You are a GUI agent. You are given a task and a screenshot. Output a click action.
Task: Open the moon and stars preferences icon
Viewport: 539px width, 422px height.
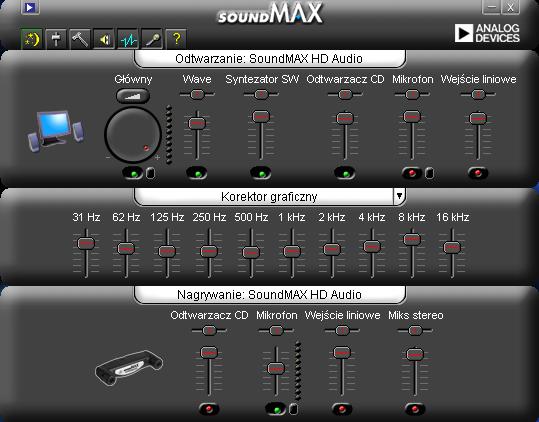(32, 39)
